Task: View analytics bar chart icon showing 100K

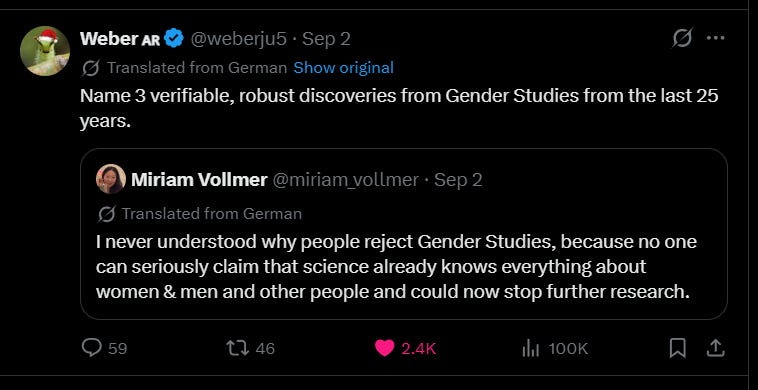Action: 530,348
